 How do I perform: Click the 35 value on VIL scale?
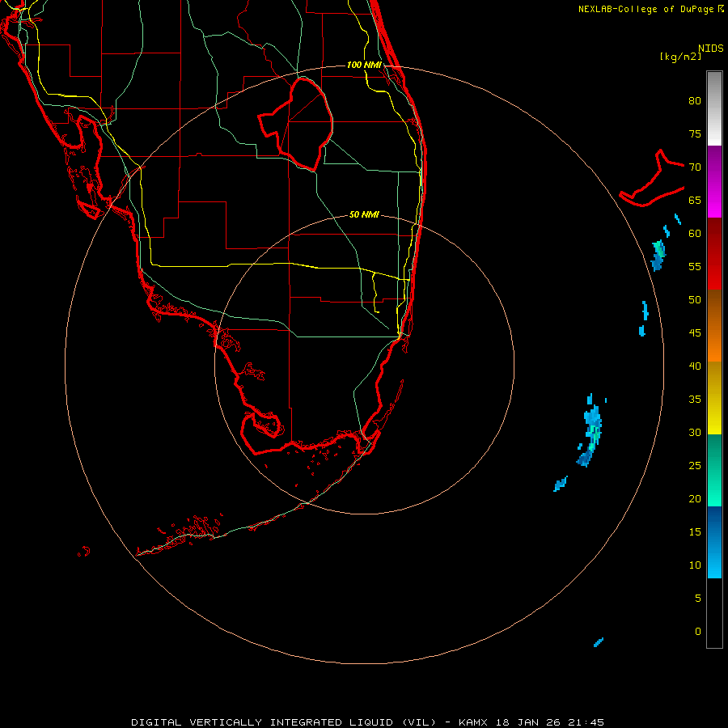695,400
